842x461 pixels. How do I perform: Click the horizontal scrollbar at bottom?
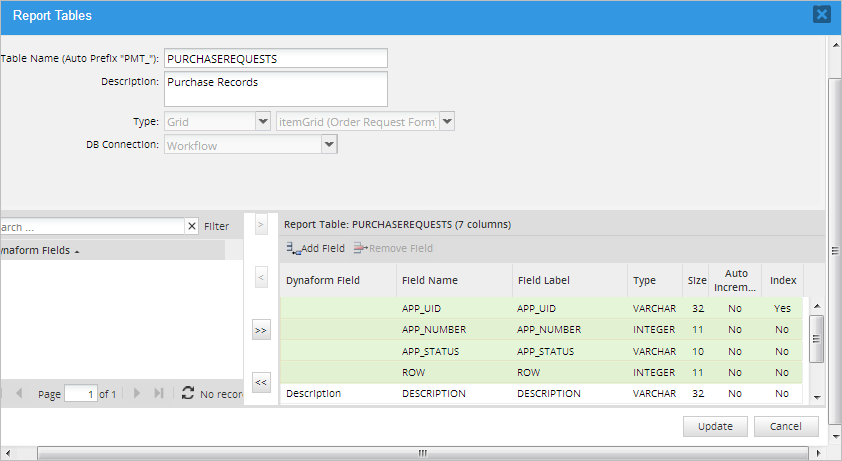[x=420, y=453]
